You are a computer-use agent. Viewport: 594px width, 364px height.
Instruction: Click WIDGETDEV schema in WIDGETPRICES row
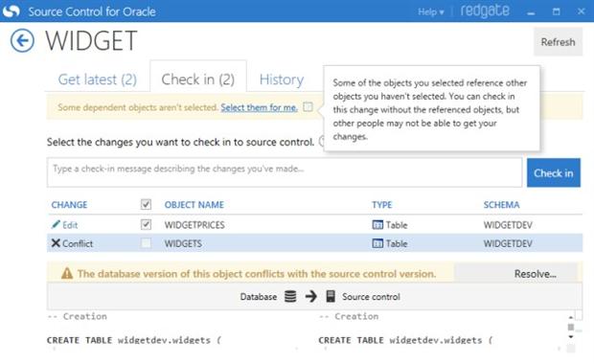(508, 225)
